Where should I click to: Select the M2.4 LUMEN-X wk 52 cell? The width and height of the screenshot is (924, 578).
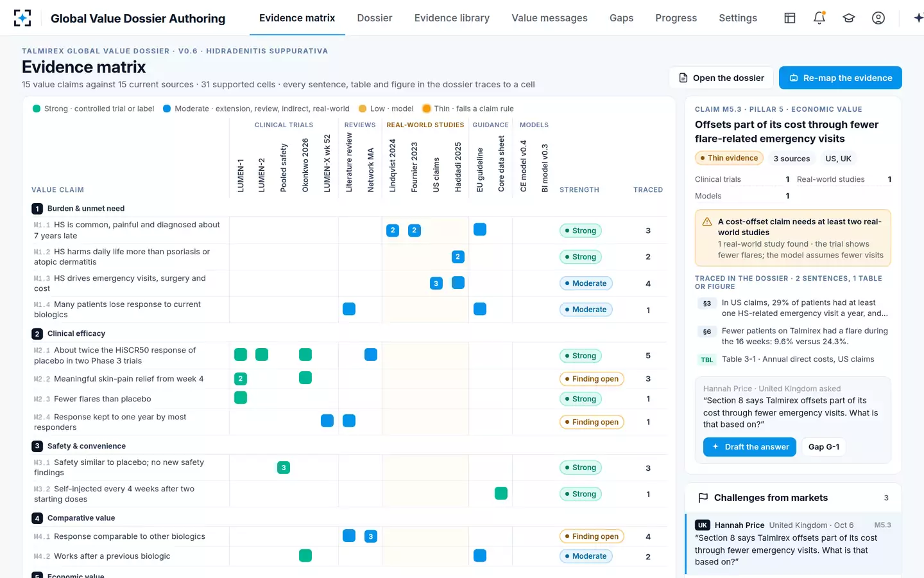327,421
